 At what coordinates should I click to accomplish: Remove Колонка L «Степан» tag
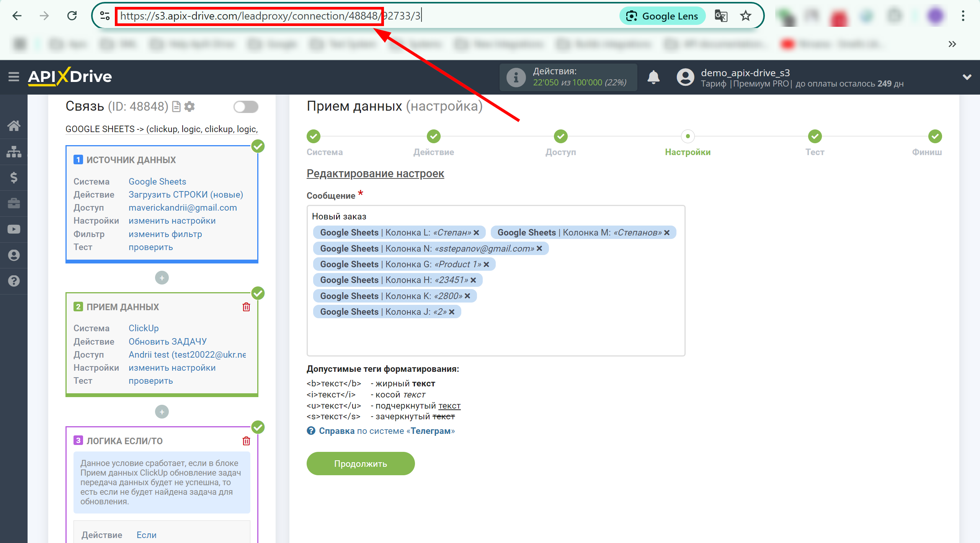(477, 232)
